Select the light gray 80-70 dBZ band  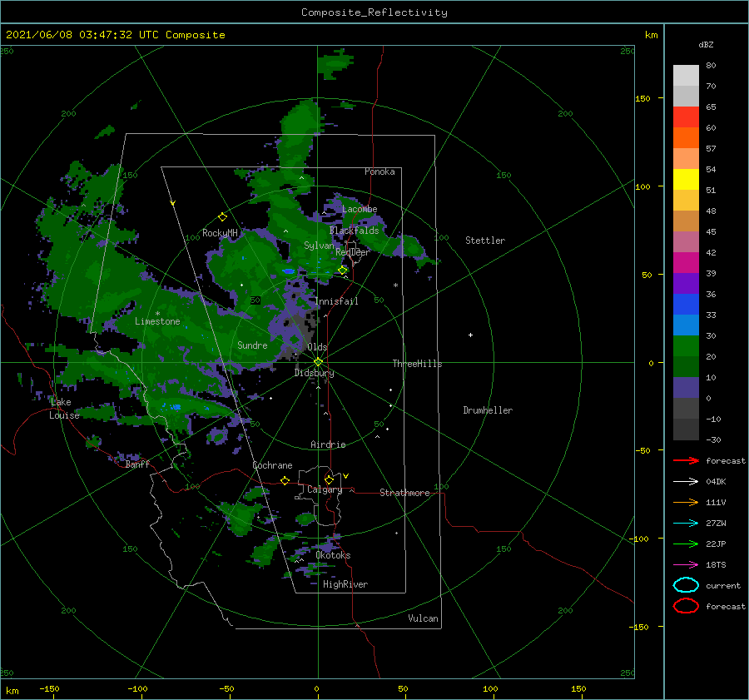click(x=686, y=76)
